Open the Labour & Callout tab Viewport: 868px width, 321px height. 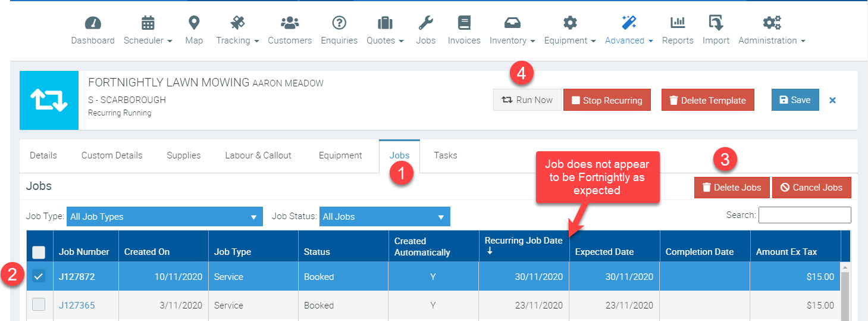258,155
